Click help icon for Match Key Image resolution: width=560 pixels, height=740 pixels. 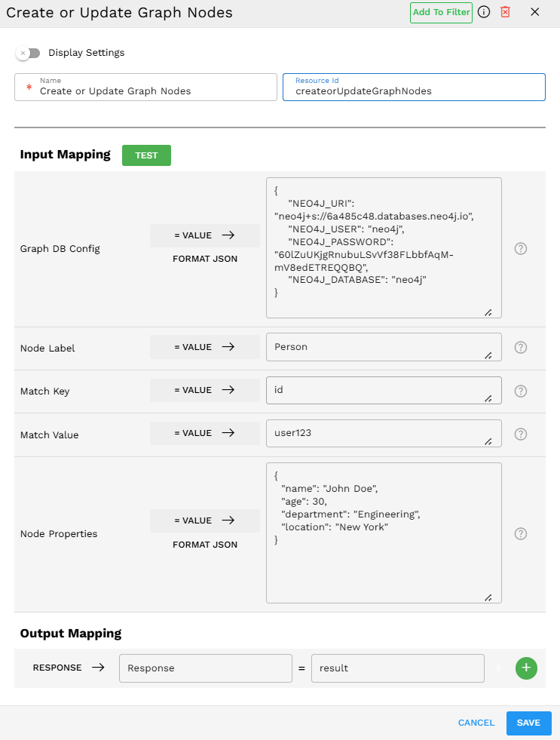coord(520,391)
